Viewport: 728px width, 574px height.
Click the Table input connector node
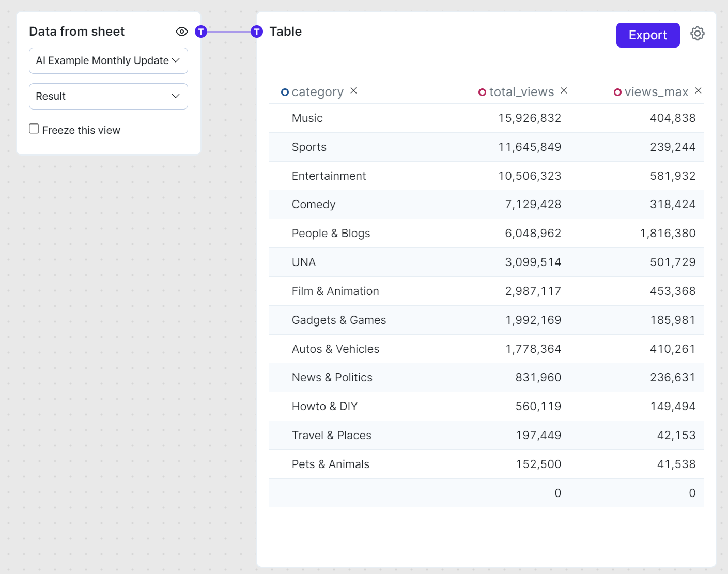[257, 32]
